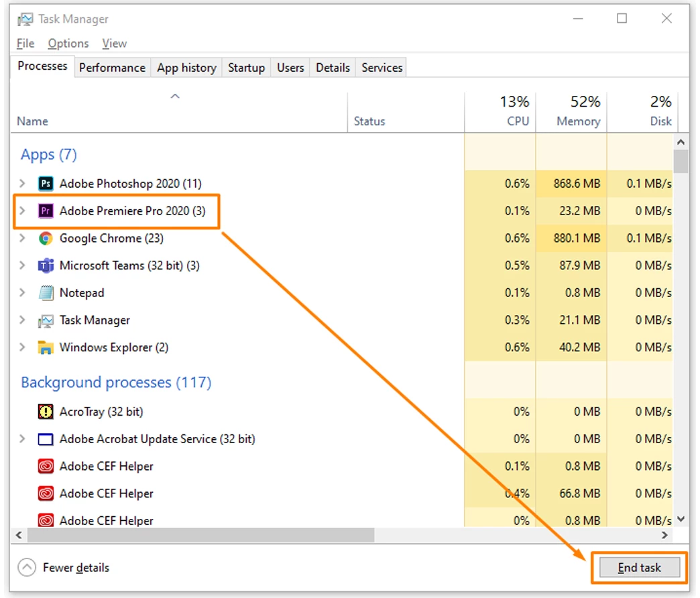Screen dimensions: 700x598
Task: Click the 23.2 MB memory cell
Action: coord(571,211)
